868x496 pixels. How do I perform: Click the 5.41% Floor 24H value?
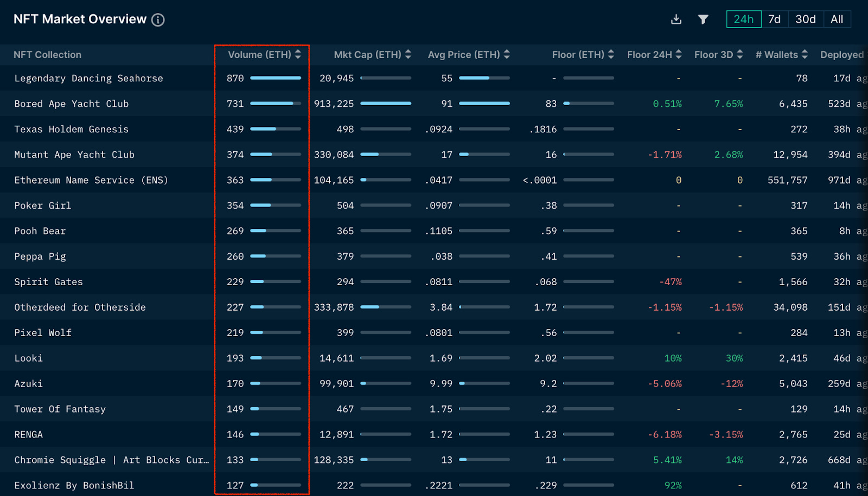pos(667,460)
